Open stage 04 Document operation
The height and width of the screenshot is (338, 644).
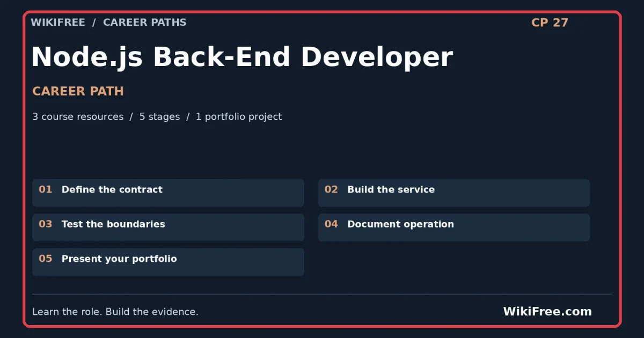(454, 227)
